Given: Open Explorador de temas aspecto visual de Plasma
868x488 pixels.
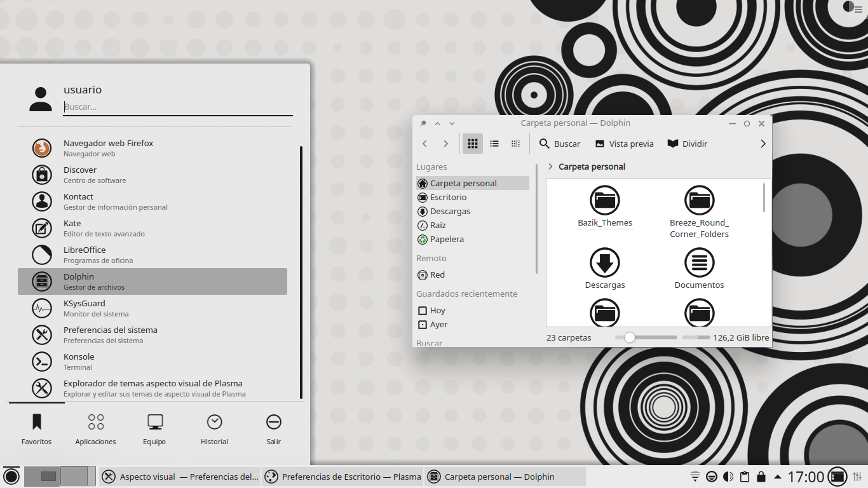Looking at the screenshot, I should pyautogui.click(x=153, y=388).
